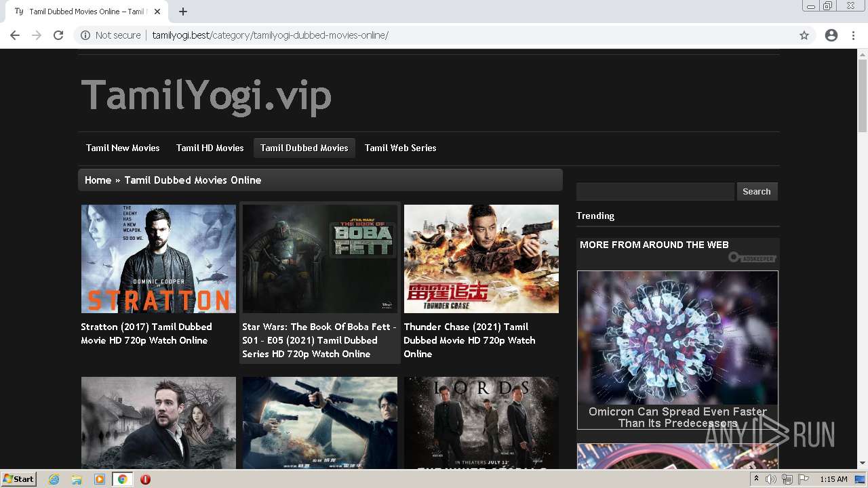Open the volume control in tray

pos(771,479)
